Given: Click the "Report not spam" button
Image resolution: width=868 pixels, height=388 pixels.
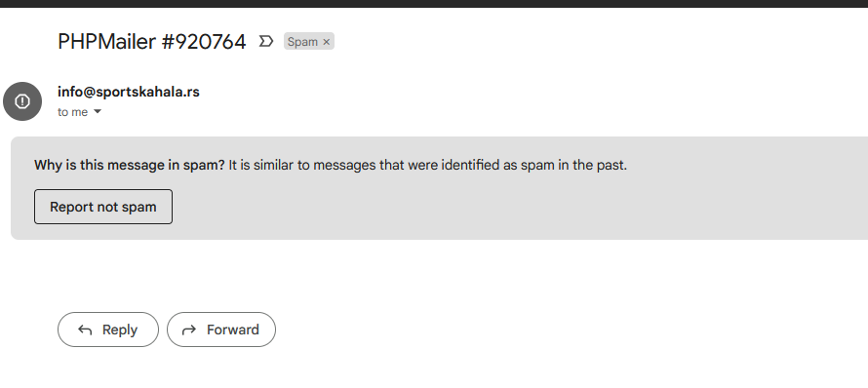Looking at the screenshot, I should pos(103,207).
